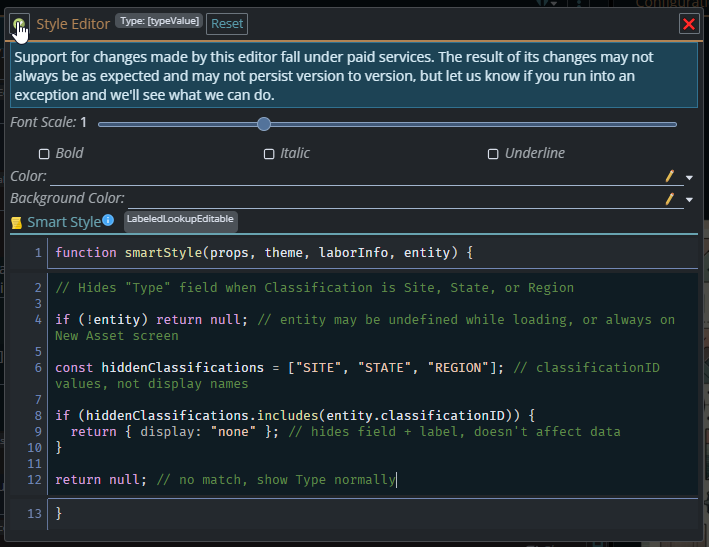This screenshot has height=547, width=709.
Task: Expand the Background Color dropdown arrow
Action: (x=689, y=200)
